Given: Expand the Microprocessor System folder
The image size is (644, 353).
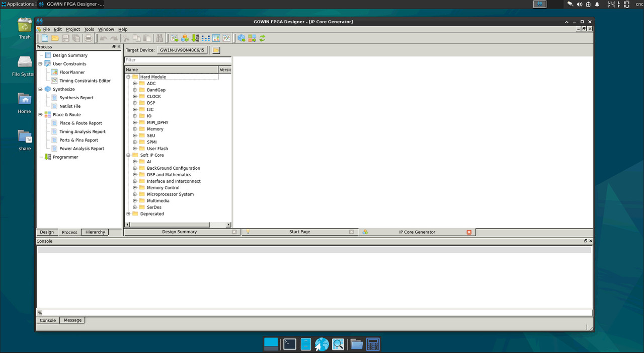Looking at the screenshot, I should [135, 194].
